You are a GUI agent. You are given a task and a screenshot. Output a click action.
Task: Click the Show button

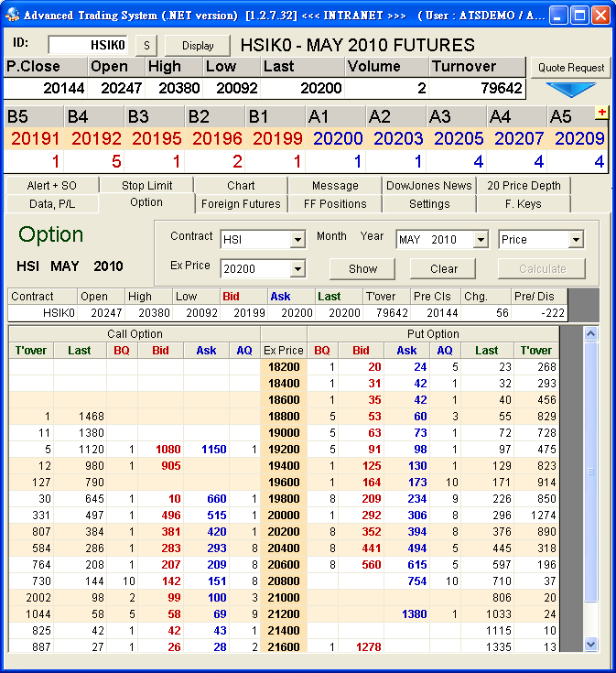pyautogui.click(x=362, y=269)
